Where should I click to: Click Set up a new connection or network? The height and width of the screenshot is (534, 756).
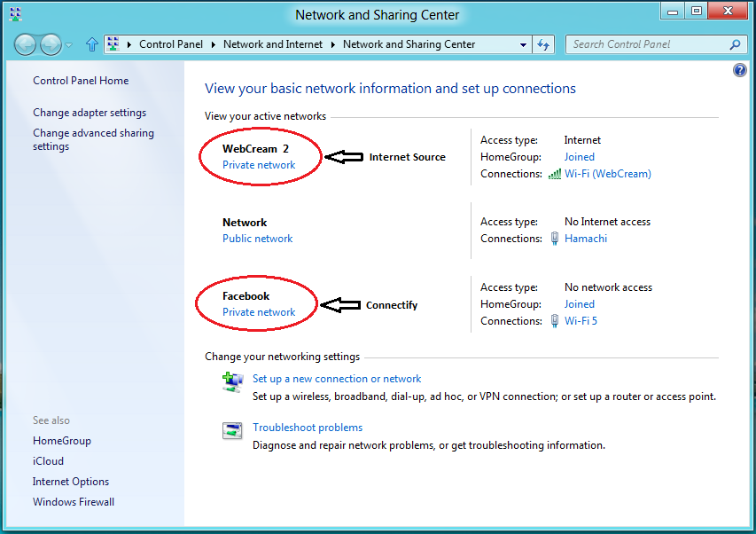point(337,379)
